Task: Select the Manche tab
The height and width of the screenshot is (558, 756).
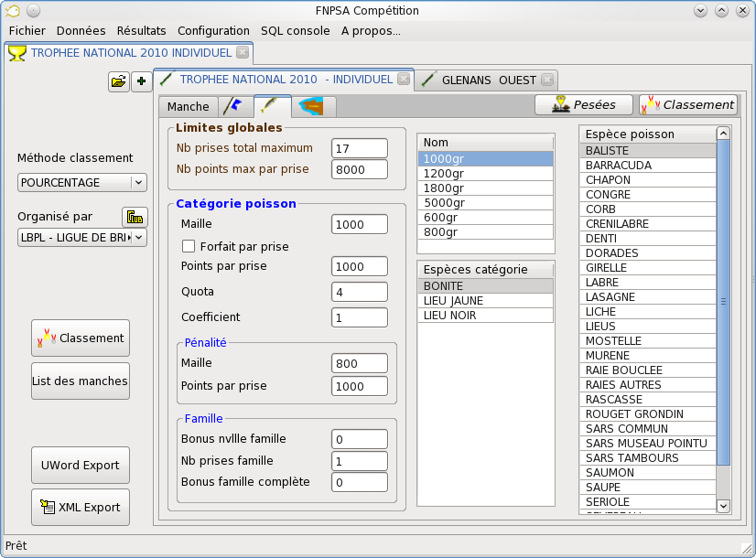Action: click(x=189, y=106)
